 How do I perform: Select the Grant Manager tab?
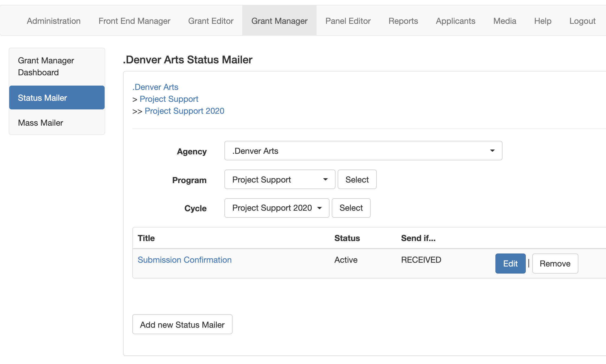[279, 21]
